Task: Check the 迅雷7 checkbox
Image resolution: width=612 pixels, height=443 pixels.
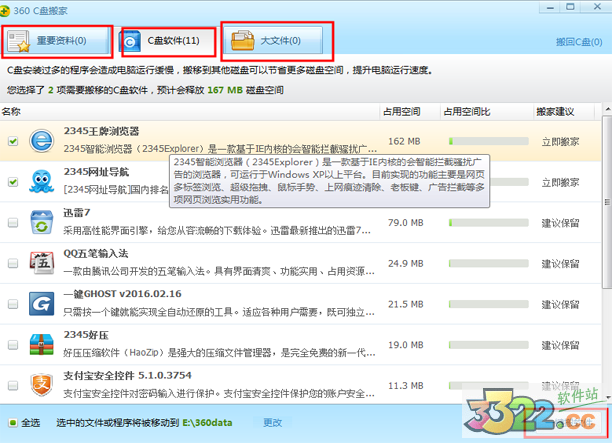Action: tap(13, 222)
